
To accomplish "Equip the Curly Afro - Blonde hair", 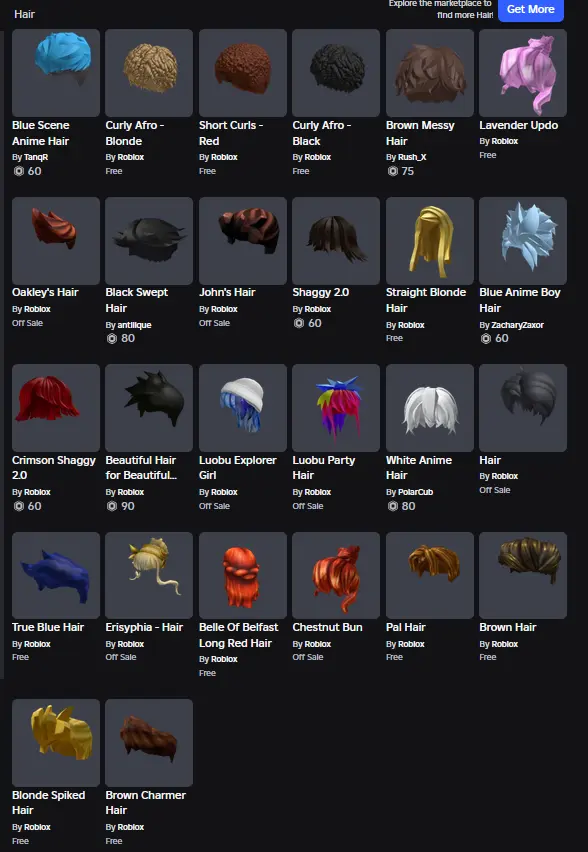I will pyautogui.click(x=149, y=73).
